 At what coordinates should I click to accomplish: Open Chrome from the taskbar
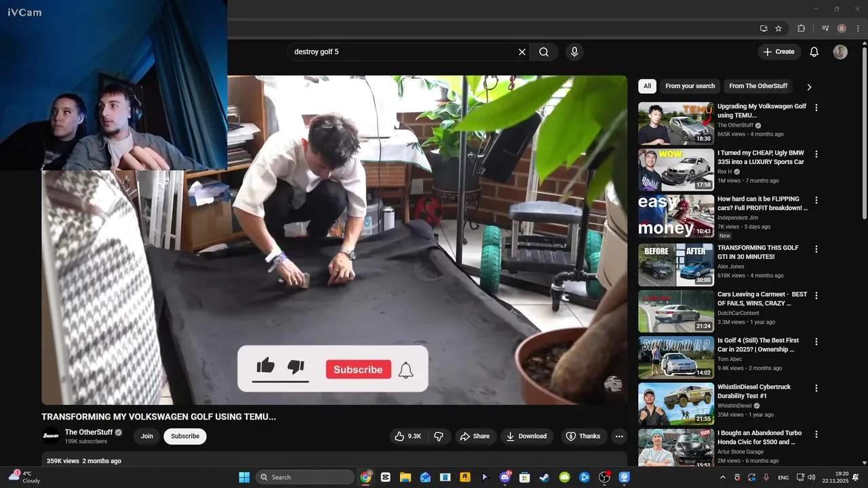tap(366, 477)
